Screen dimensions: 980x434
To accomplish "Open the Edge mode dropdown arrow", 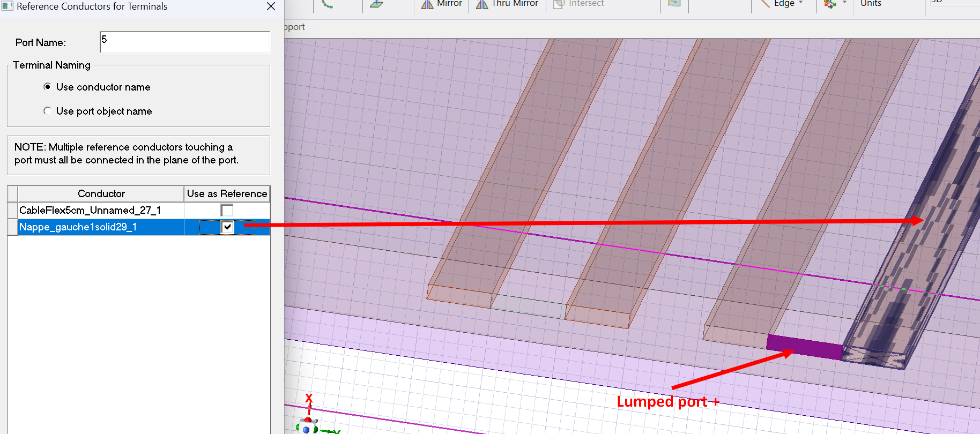I will 801,3.
